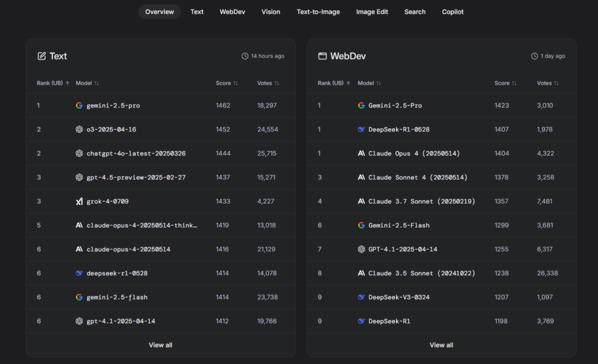Go to the Vision tab

coord(271,12)
